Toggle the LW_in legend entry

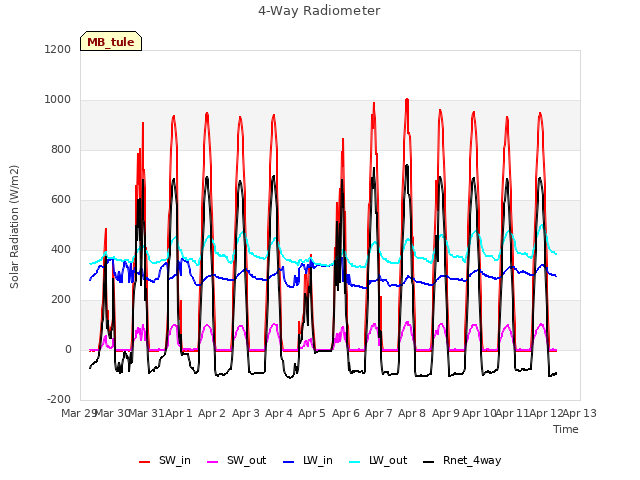[308, 460]
